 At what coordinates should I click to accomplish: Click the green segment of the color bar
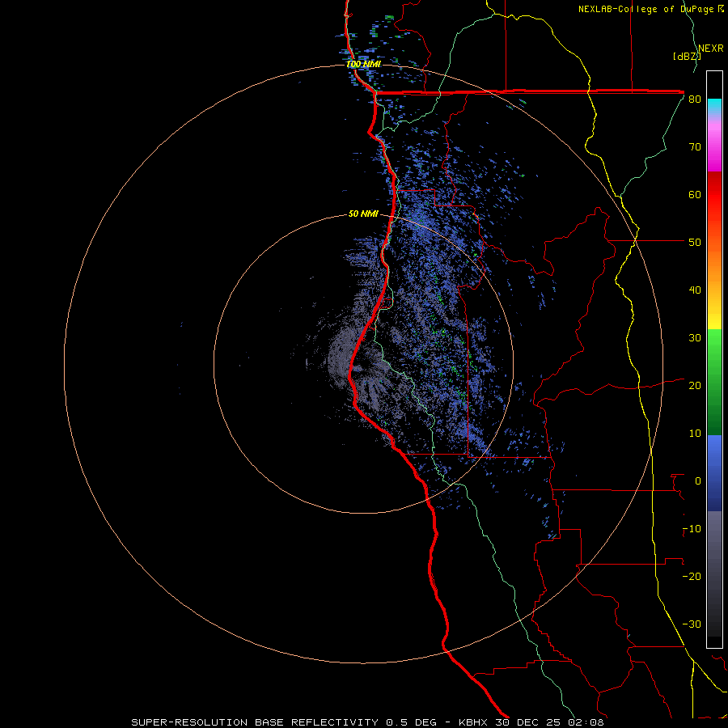(x=714, y=382)
